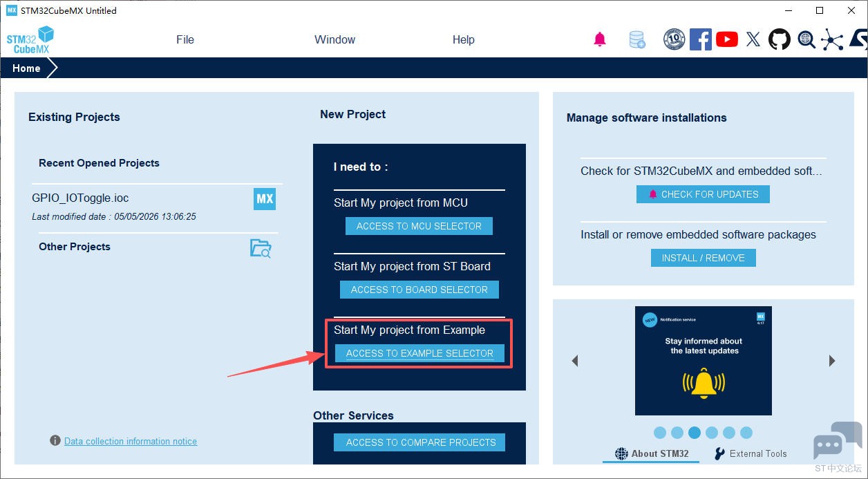The height and width of the screenshot is (479, 868).
Task: Click the Recent Opened Projects heading
Action: (x=99, y=163)
